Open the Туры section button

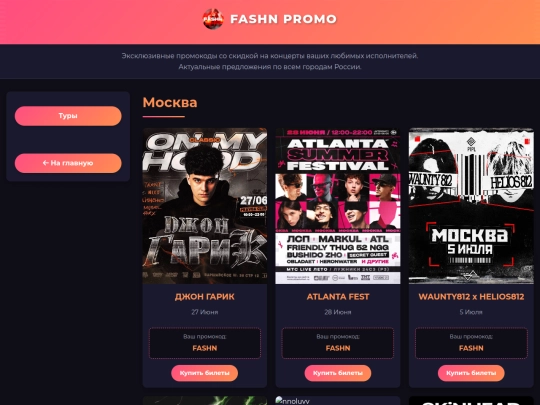point(68,116)
